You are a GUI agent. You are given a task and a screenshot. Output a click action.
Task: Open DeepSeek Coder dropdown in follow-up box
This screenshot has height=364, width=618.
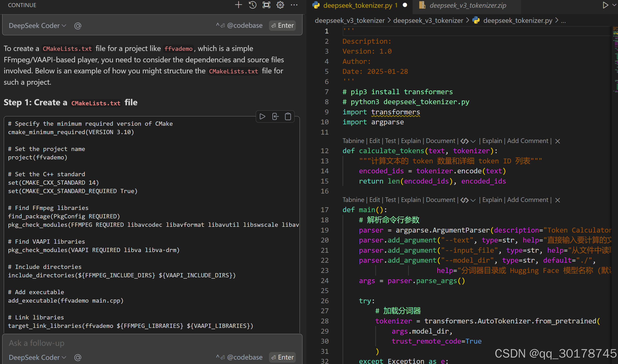tap(37, 357)
